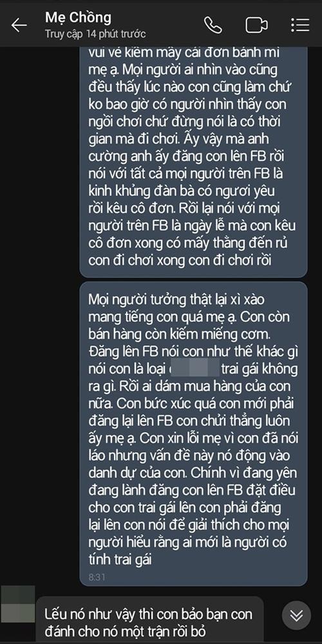The image size is (322, 644).
Task: Open the Mẹ Chồng contact name header
Action: tap(78, 17)
